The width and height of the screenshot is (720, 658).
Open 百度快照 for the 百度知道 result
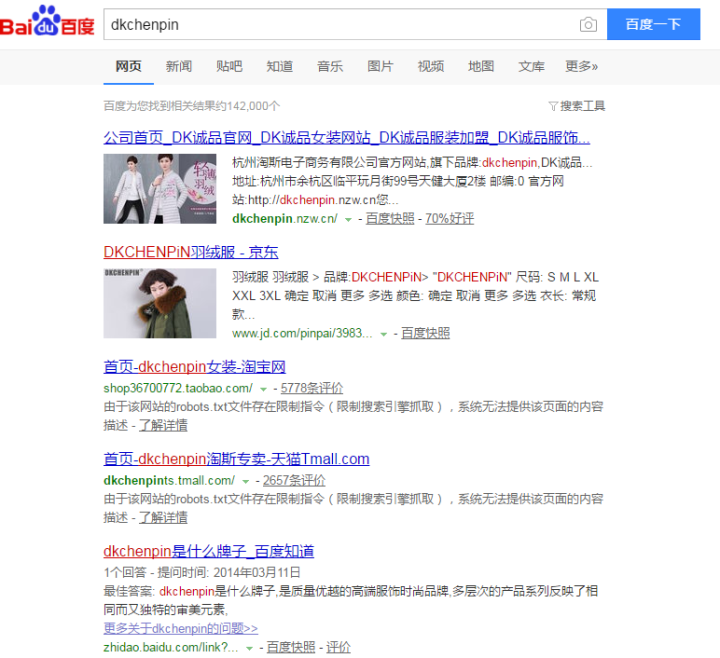coord(291,647)
